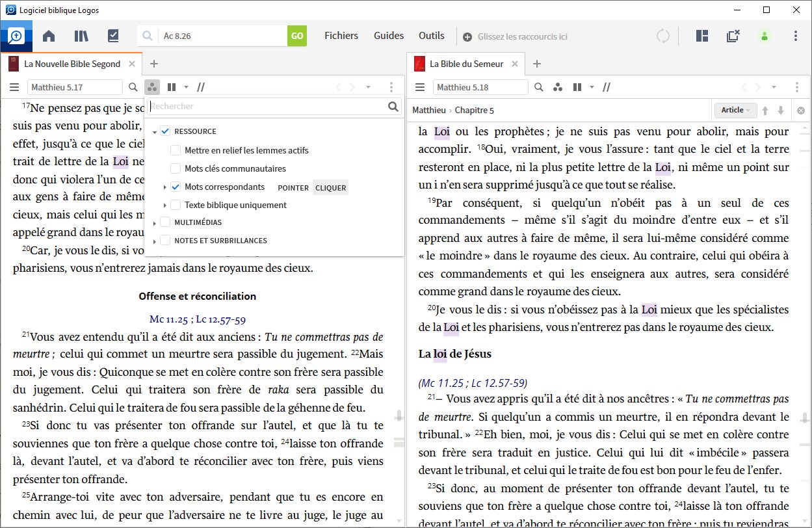Open the green user account icon
This screenshot has width=812, height=528.
click(765, 36)
